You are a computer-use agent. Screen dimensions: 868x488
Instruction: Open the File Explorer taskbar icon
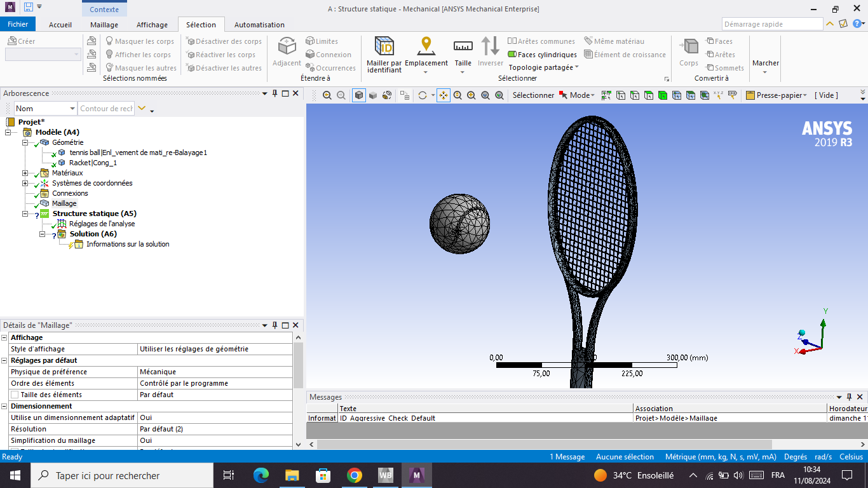292,475
